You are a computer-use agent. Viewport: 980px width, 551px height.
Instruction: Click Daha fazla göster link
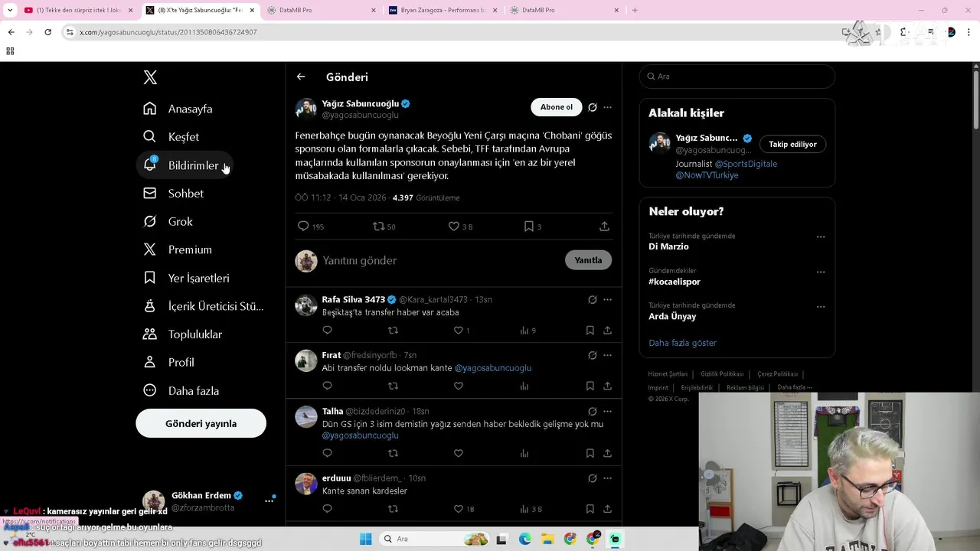pos(682,343)
